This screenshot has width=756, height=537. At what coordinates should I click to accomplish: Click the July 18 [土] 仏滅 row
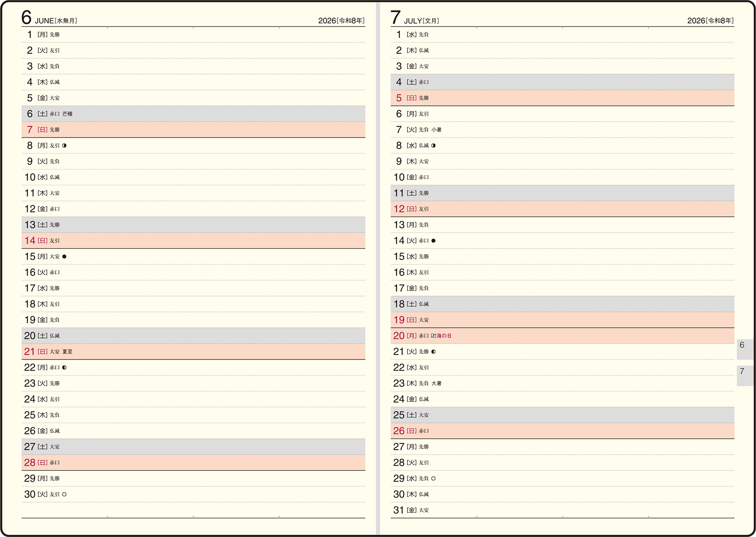(x=562, y=304)
